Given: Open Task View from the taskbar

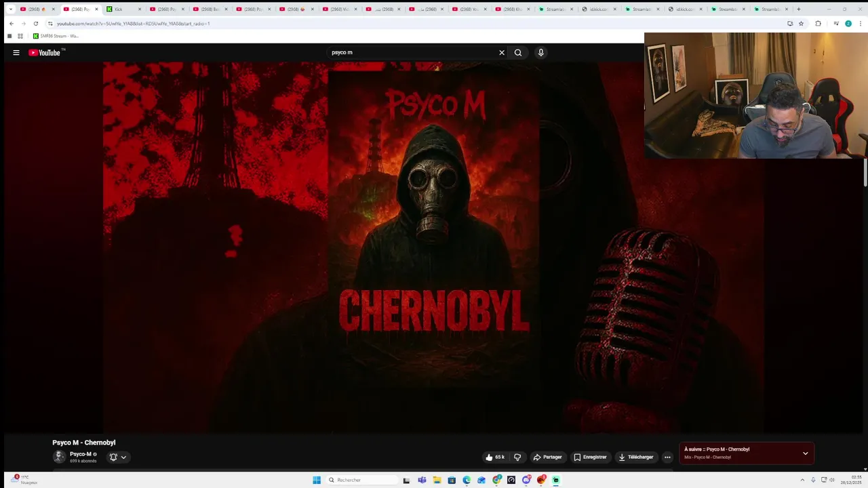Looking at the screenshot, I should (x=406, y=480).
